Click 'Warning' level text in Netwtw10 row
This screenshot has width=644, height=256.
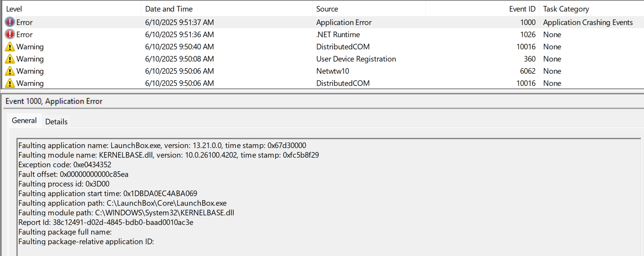tap(30, 71)
